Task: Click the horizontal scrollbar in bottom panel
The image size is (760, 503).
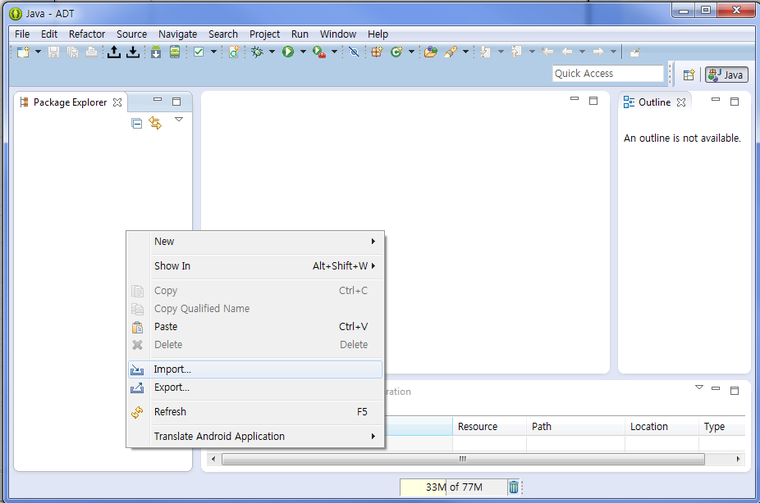Action: tap(463, 459)
